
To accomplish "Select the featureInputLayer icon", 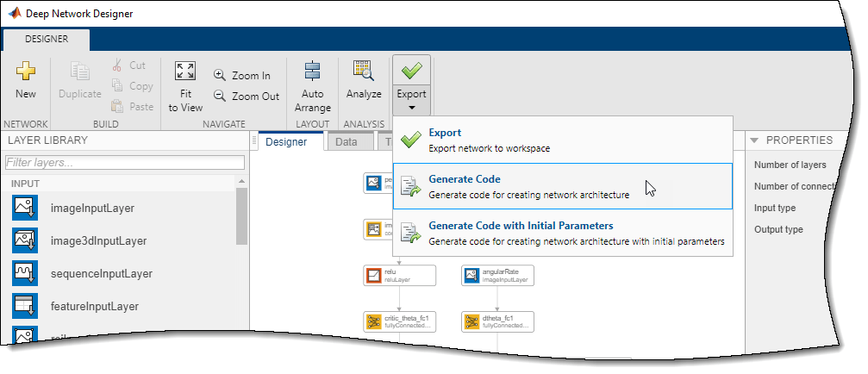I will pos(25,306).
